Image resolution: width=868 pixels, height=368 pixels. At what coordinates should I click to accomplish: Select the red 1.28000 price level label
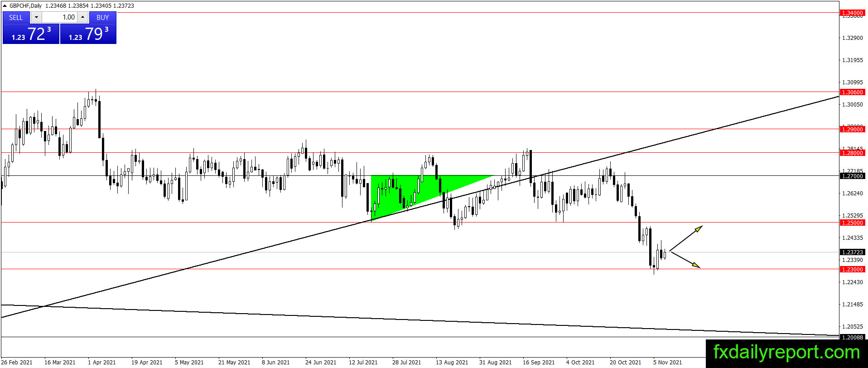pyautogui.click(x=852, y=153)
